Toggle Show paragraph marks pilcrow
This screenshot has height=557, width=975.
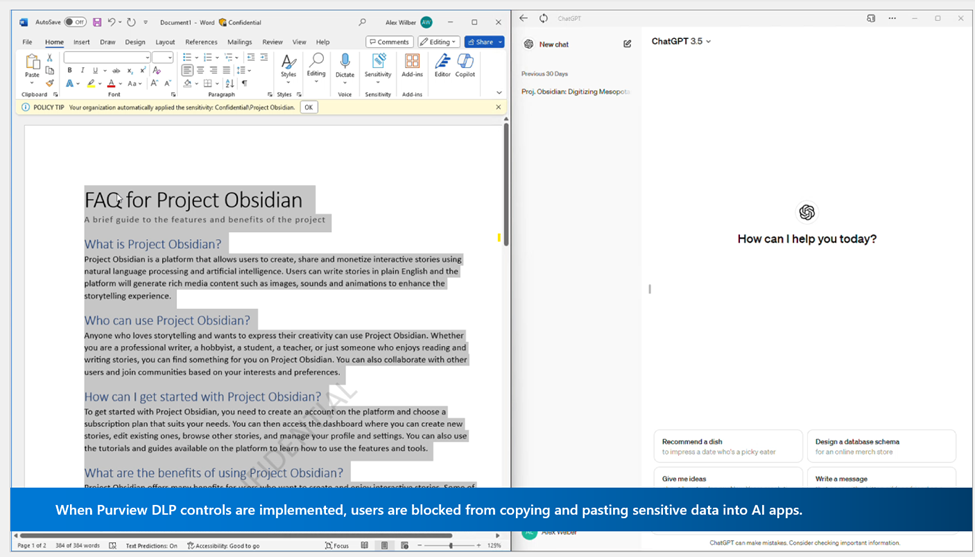tap(244, 83)
